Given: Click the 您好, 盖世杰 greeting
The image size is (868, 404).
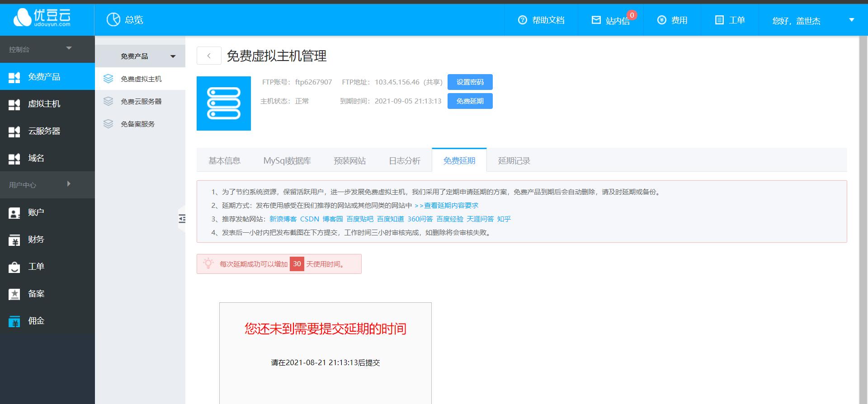Looking at the screenshot, I should [796, 21].
